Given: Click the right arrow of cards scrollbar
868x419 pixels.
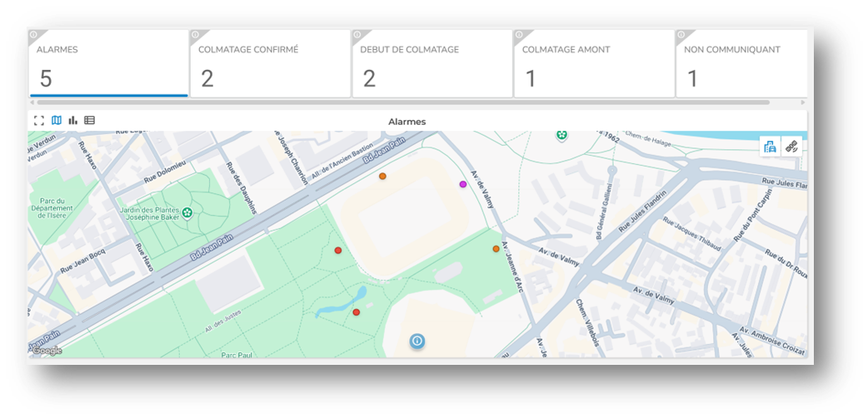Looking at the screenshot, I should coord(804,102).
